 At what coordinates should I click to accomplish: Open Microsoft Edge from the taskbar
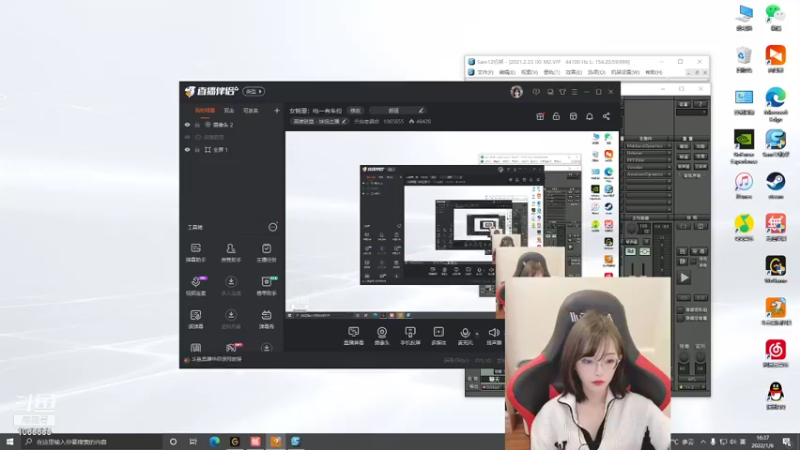coord(214,442)
